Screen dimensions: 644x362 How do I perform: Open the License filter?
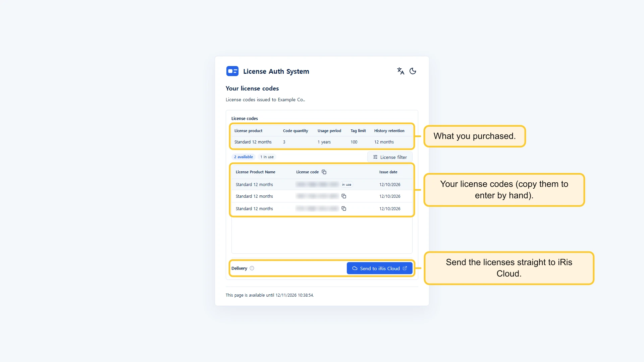click(390, 157)
